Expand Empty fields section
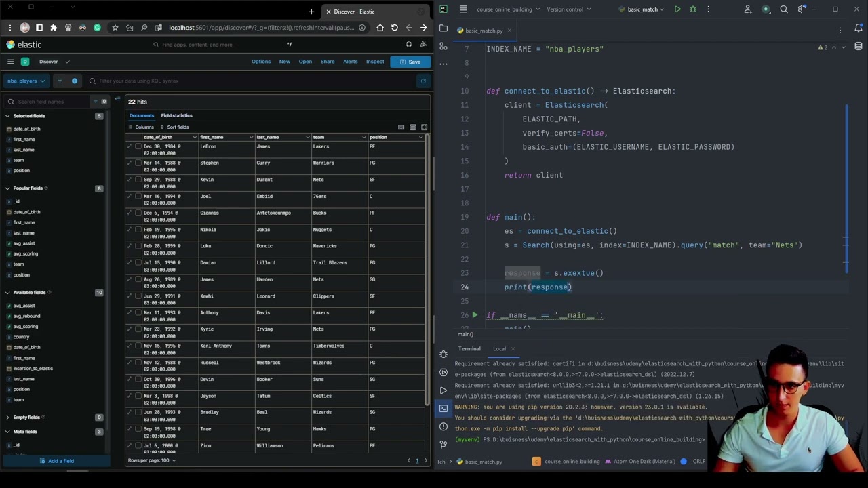The width and height of the screenshot is (868, 488). tap(7, 418)
